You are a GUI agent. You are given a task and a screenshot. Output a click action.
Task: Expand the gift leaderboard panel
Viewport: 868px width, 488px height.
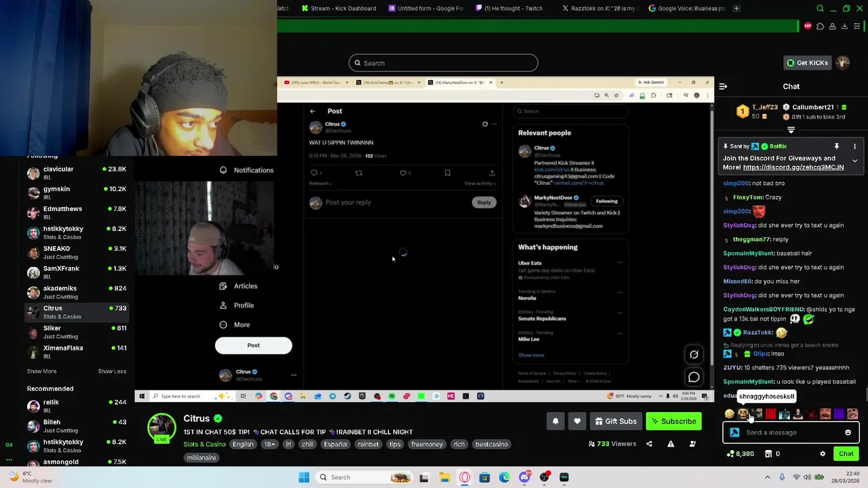click(x=791, y=129)
